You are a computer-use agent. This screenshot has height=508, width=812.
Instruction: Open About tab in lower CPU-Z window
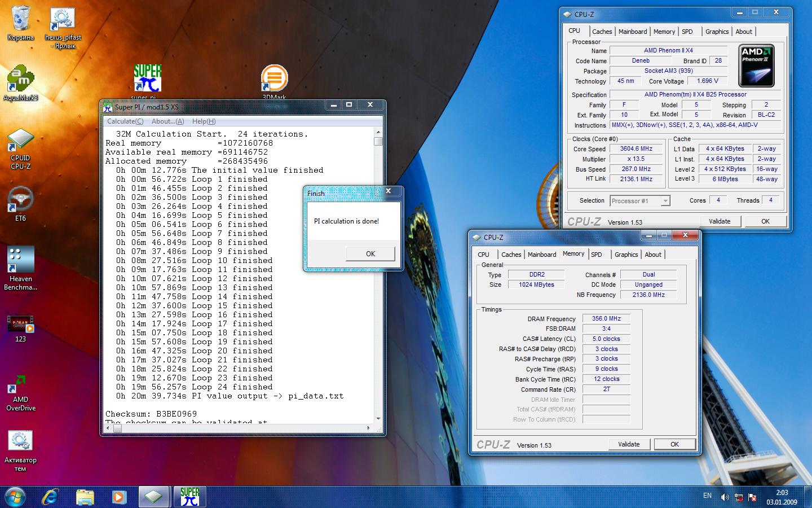pyautogui.click(x=653, y=255)
